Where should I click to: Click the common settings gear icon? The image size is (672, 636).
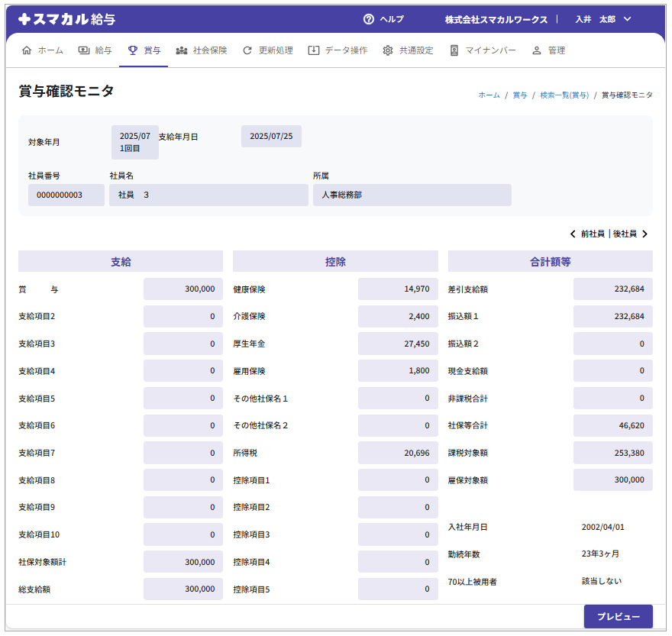(x=388, y=50)
